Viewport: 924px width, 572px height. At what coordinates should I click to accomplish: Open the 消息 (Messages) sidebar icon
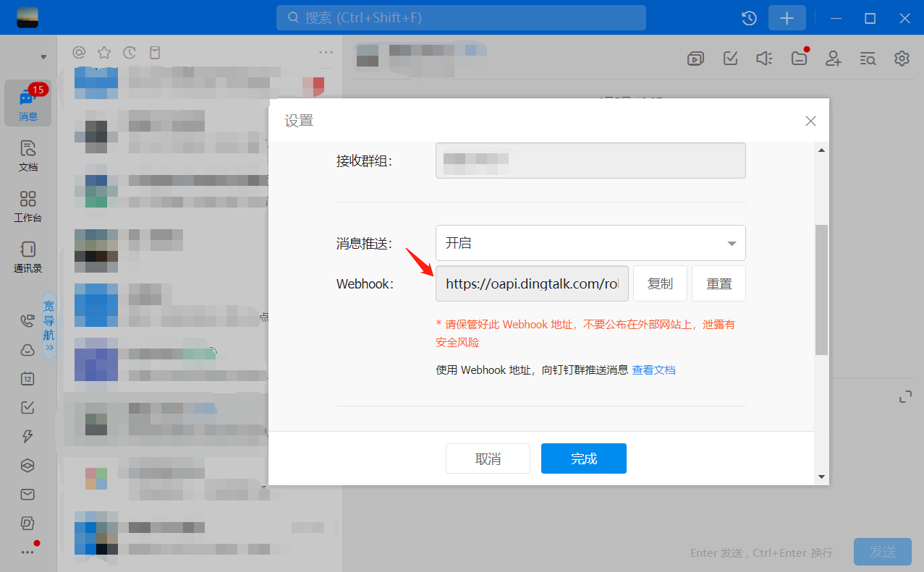27,103
